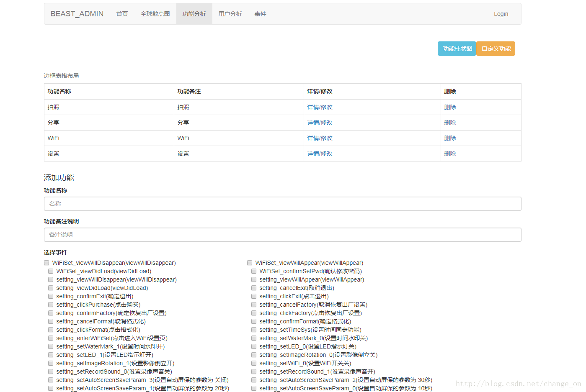
Task: Check setting_setAutoScreenSaveParam_2 checkbox
Action: point(254,380)
